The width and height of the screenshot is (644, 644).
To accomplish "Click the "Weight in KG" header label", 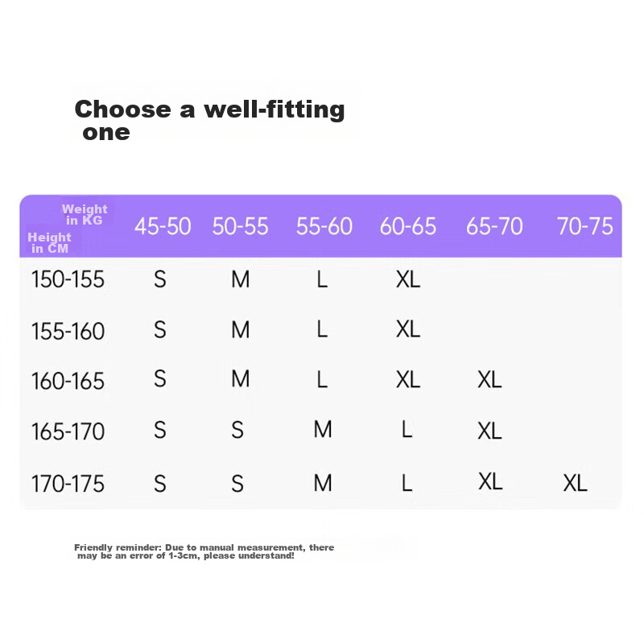I will (84, 214).
